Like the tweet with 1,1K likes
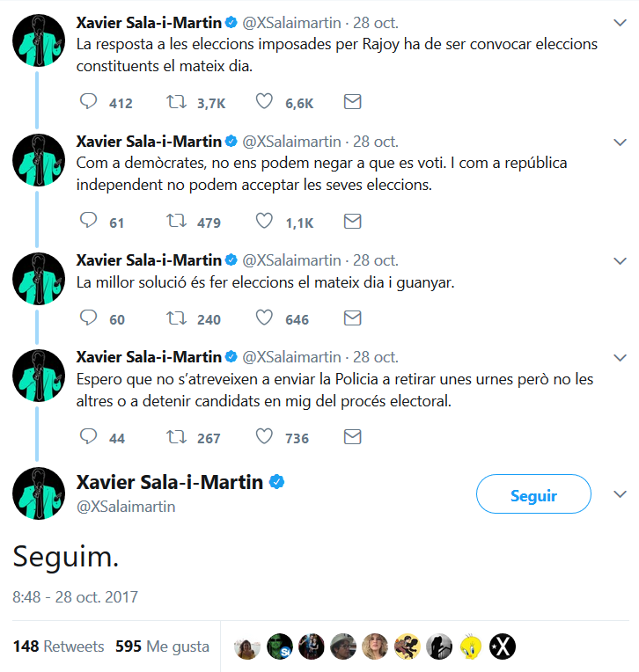 click(264, 223)
